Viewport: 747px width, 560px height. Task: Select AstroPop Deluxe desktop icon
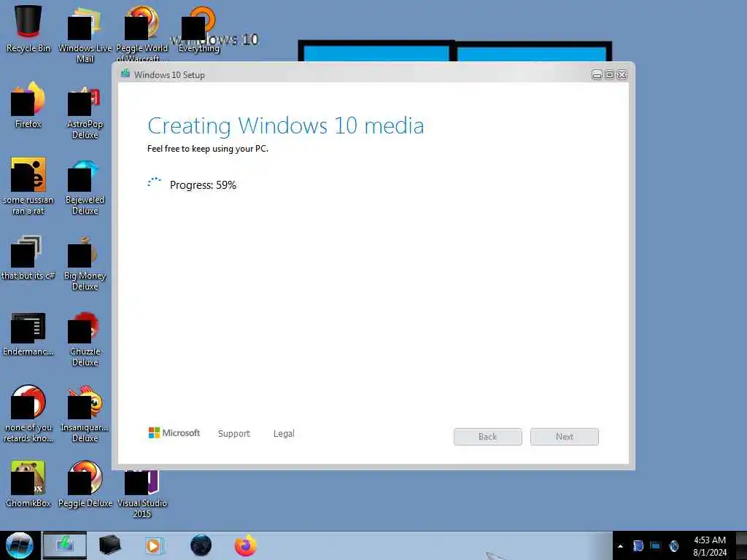tap(85, 111)
